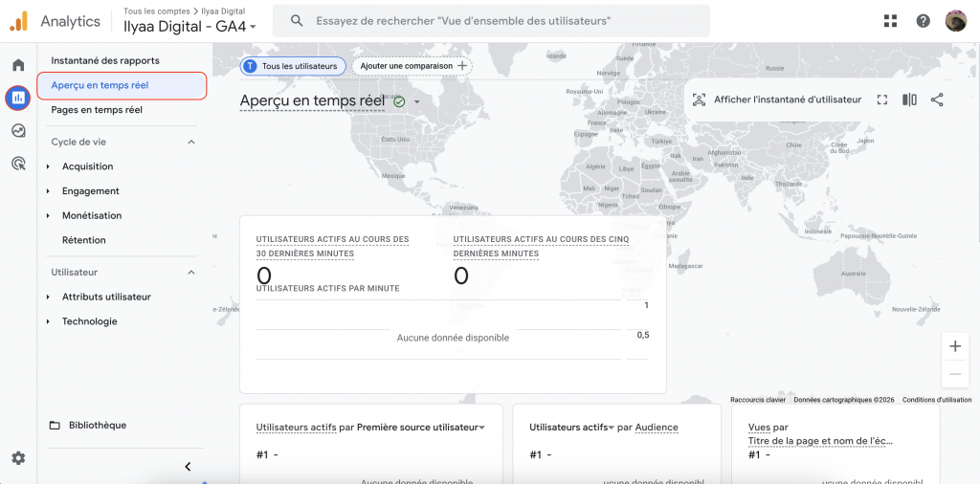Open Conditions d'utilisation link

937,400
